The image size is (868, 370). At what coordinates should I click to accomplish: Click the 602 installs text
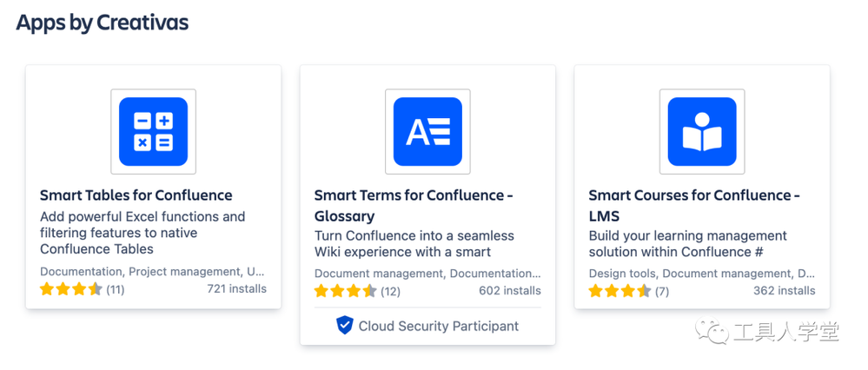click(x=511, y=291)
